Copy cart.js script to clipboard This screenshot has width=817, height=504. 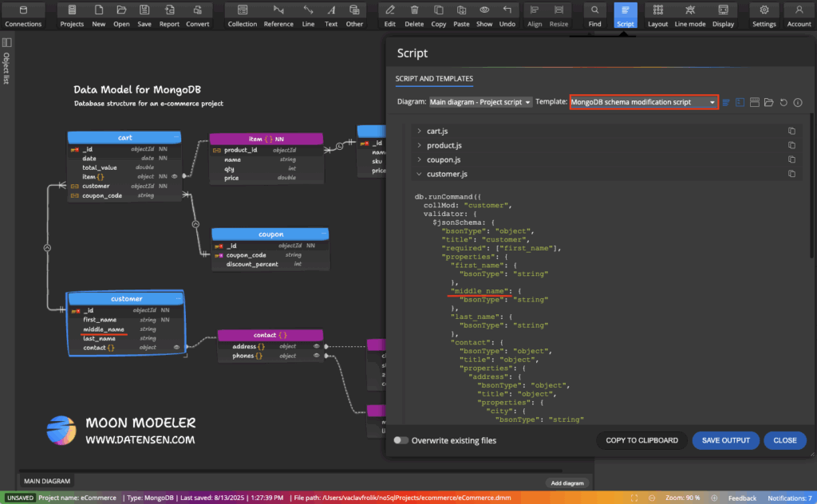(791, 132)
